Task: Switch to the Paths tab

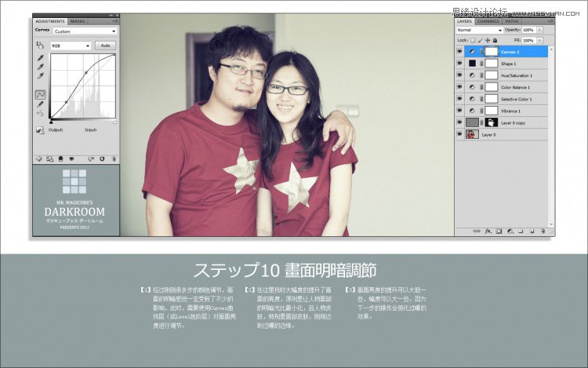Action: click(512, 21)
